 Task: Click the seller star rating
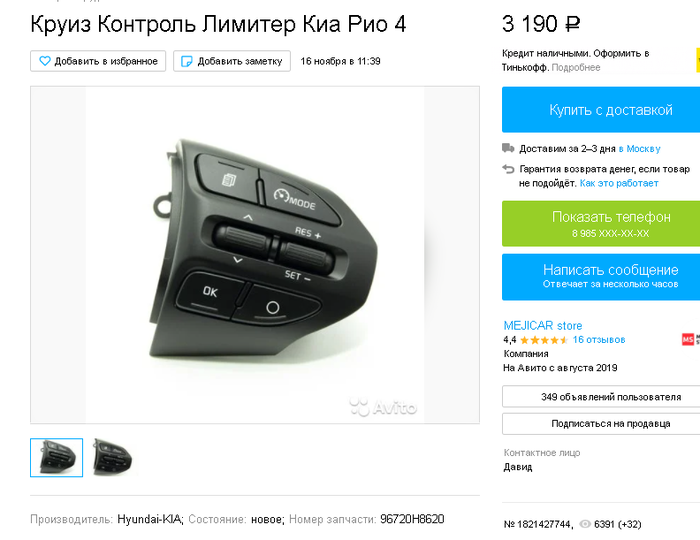tap(544, 340)
